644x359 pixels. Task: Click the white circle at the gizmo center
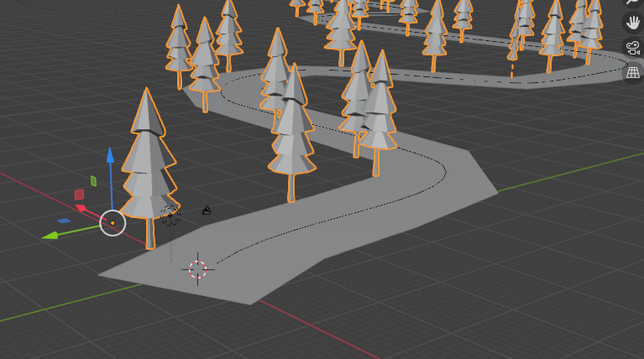(x=113, y=223)
